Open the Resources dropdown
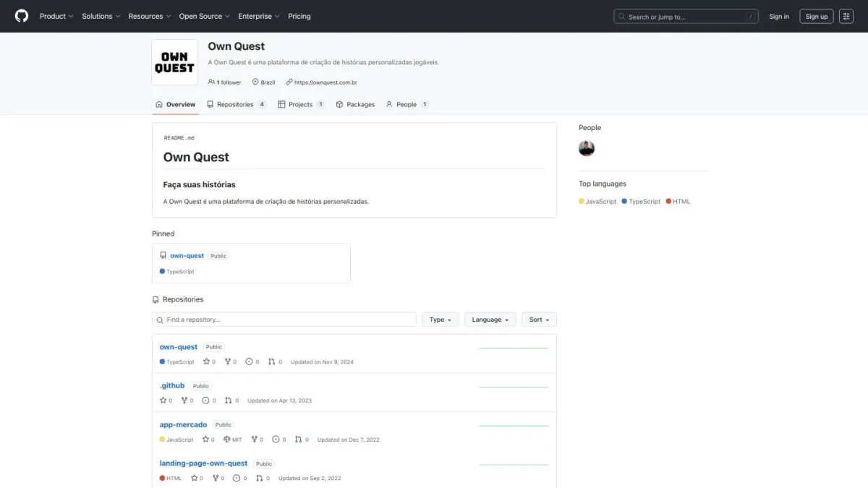The width and height of the screenshot is (868, 488). 150,16
